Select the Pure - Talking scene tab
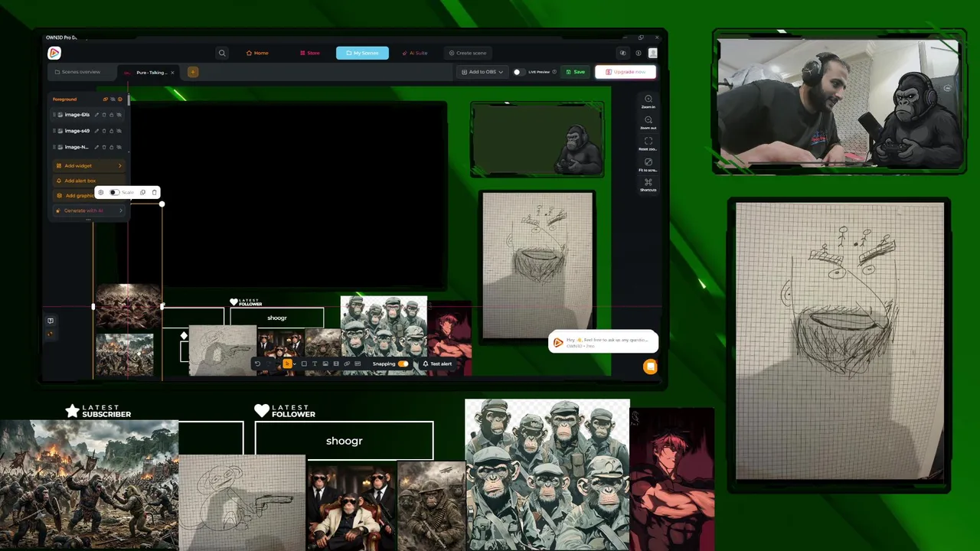The height and width of the screenshot is (551, 980). click(151, 73)
